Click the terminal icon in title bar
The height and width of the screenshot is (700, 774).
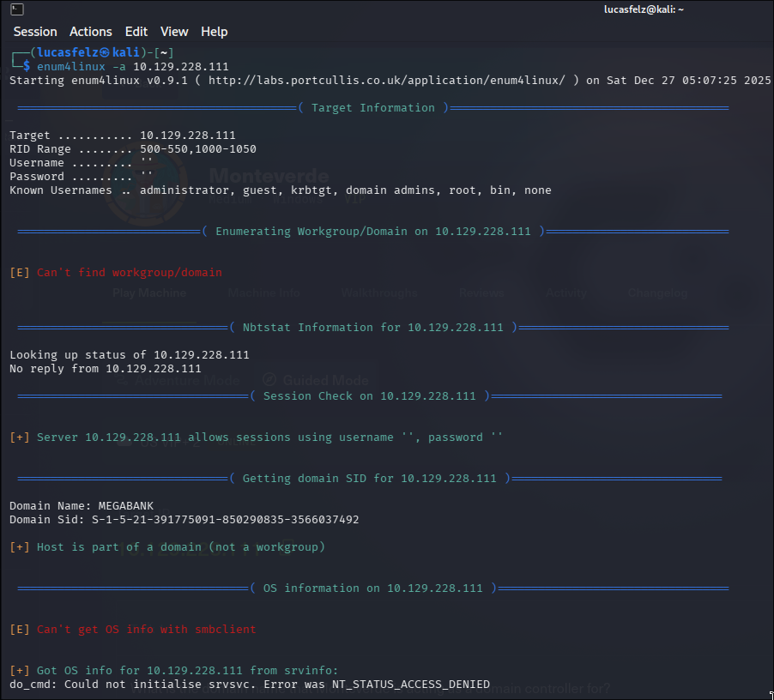tap(17, 9)
